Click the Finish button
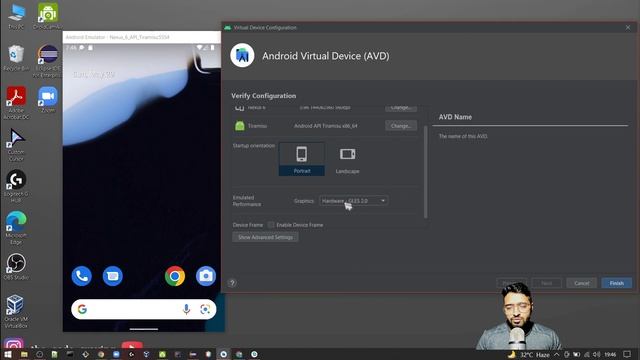 (x=616, y=283)
